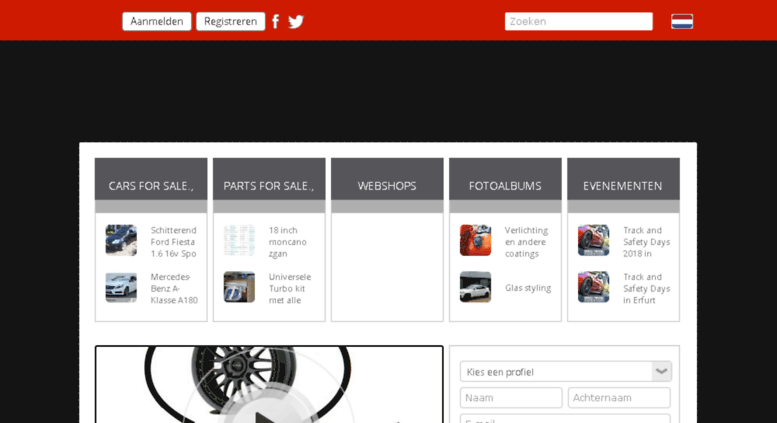Click the Achternaam input field
This screenshot has width=777, height=423.
point(619,397)
